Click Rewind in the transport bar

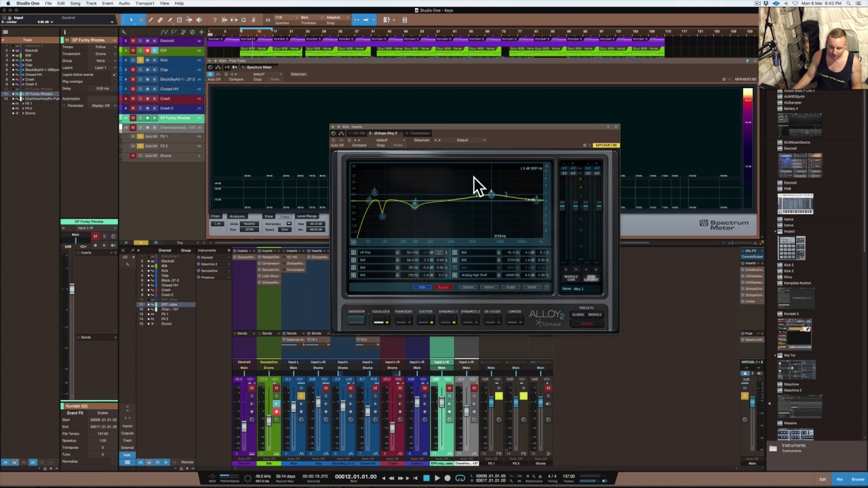point(391,478)
